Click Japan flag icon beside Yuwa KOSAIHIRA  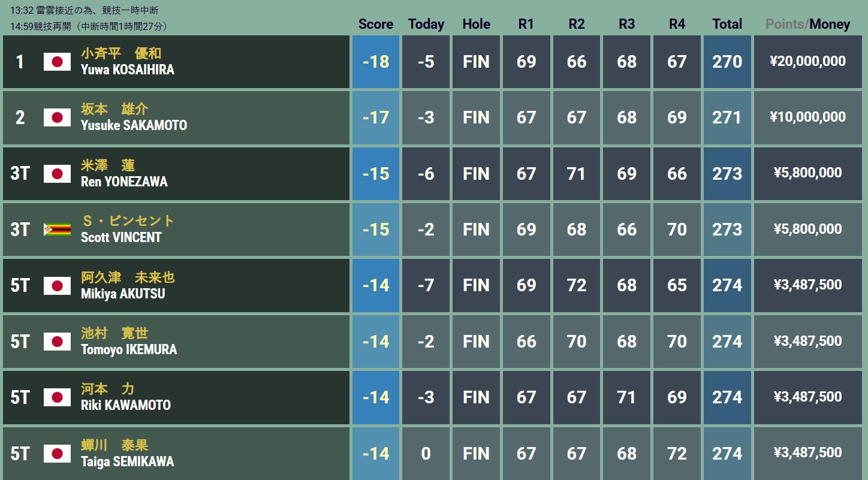click(57, 62)
